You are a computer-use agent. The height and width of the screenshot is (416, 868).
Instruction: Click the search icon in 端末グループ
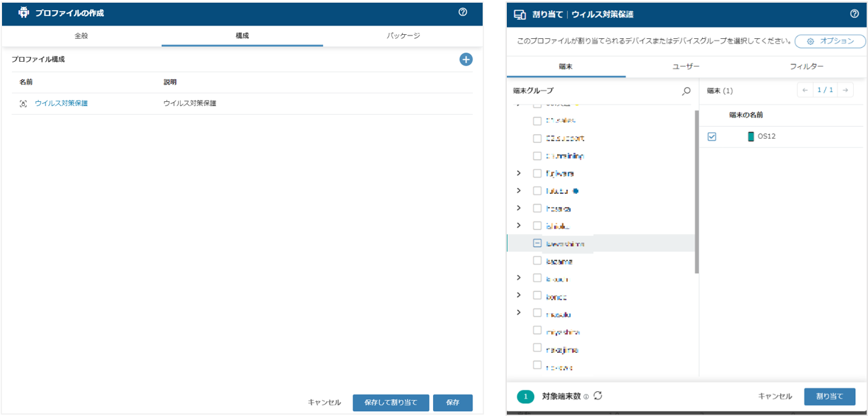point(686,91)
